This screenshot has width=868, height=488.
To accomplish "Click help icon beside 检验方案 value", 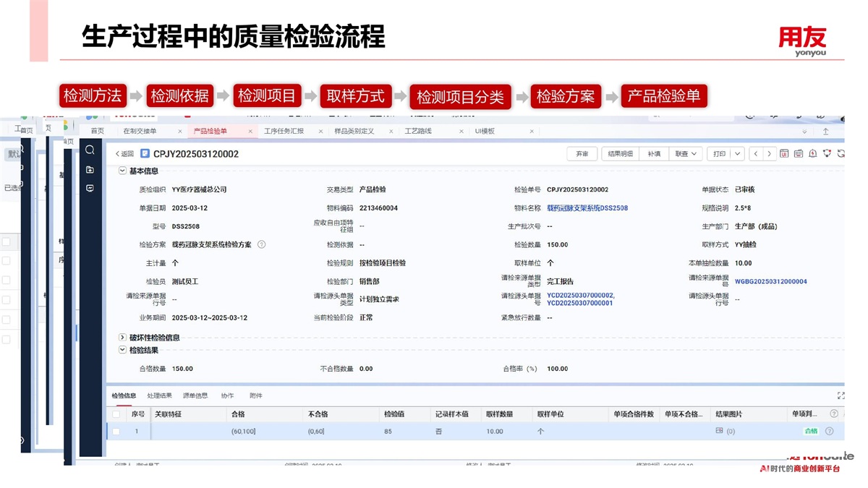I will click(262, 244).
